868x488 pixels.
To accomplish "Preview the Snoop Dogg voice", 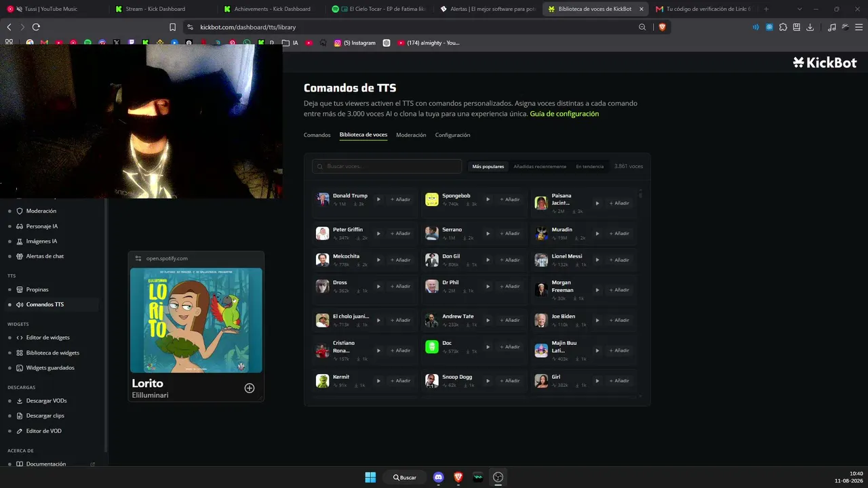I will tap(488, 381).
